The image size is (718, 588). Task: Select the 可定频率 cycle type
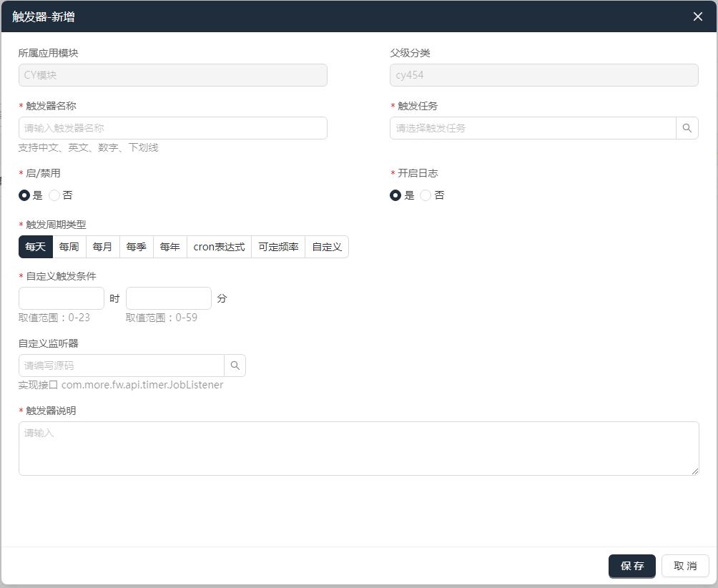[x=278, y=247]
